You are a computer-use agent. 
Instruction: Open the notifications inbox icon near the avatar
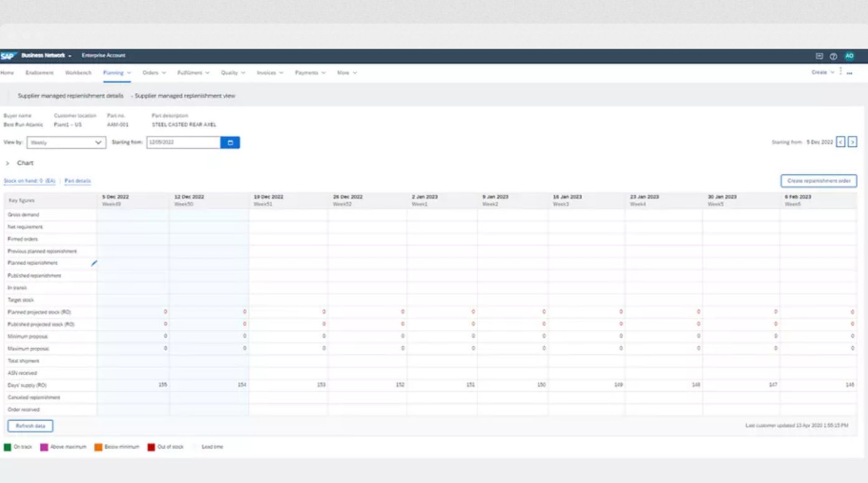click(818, 56)
